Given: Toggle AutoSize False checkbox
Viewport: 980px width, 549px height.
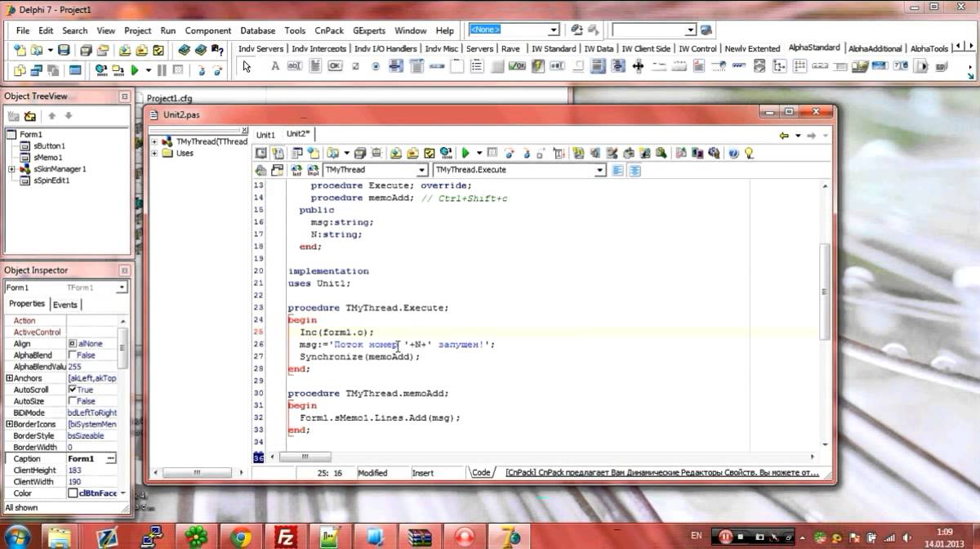Looking at the screenshot, I should click(x=73, y=401).
